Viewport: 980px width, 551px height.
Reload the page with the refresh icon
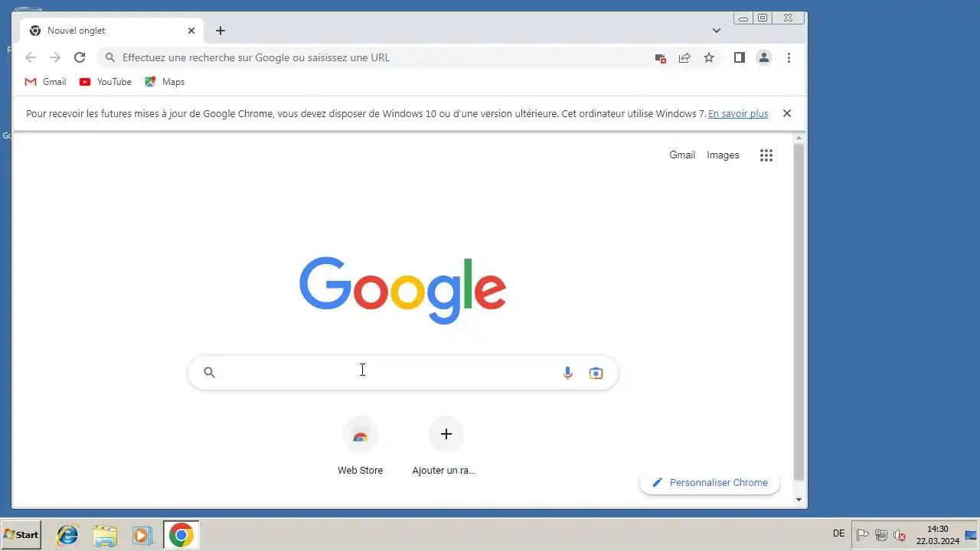[80, 57]
